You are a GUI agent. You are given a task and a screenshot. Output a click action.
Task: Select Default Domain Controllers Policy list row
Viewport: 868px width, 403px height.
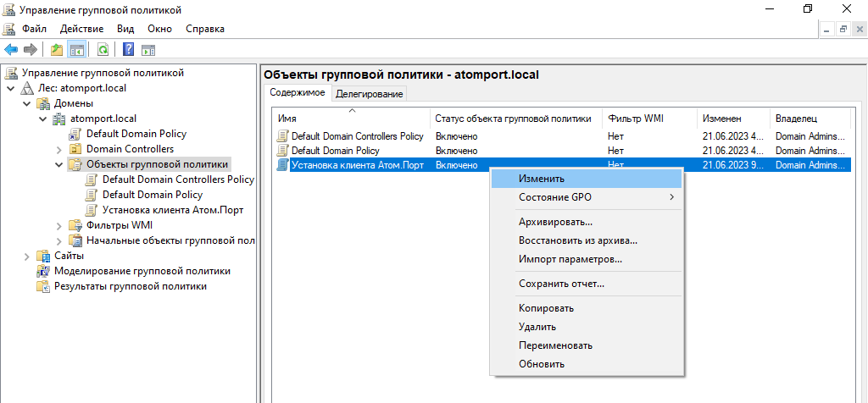357,136
